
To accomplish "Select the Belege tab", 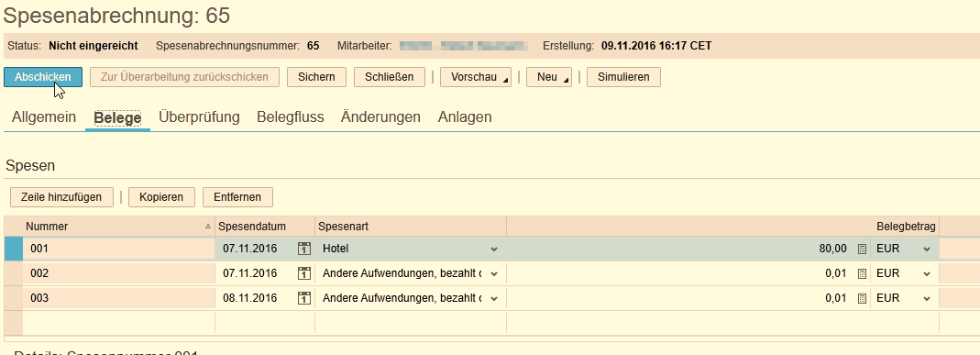I will (117, 117).
